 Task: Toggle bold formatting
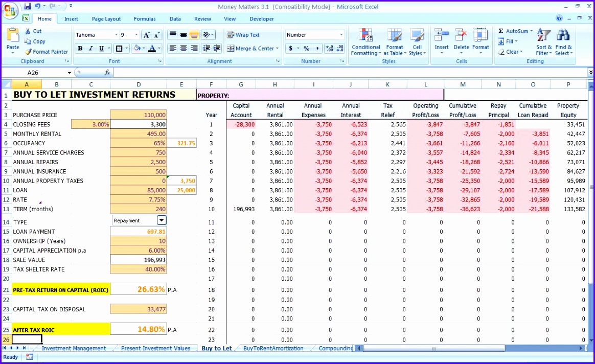click(x=80, y=49)
